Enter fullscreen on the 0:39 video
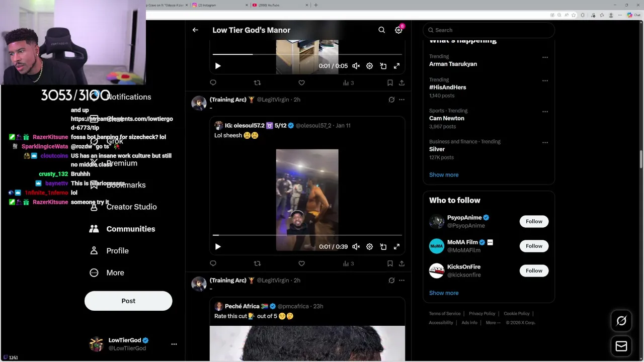Screen dimensions: 644x362 tap(396, 247)
